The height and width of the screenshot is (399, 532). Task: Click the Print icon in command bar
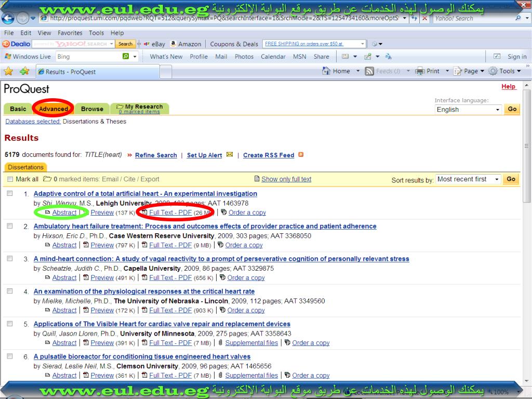(420, 71)
